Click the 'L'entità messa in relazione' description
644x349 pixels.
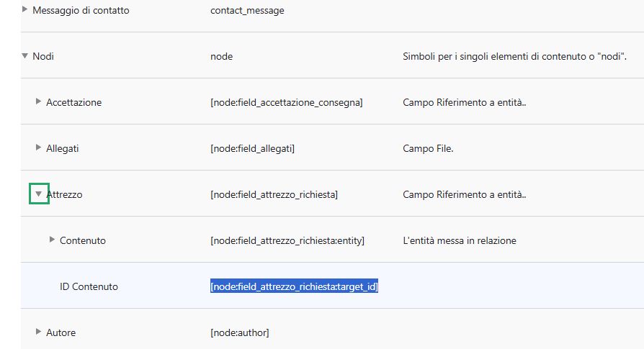point(459,240)
